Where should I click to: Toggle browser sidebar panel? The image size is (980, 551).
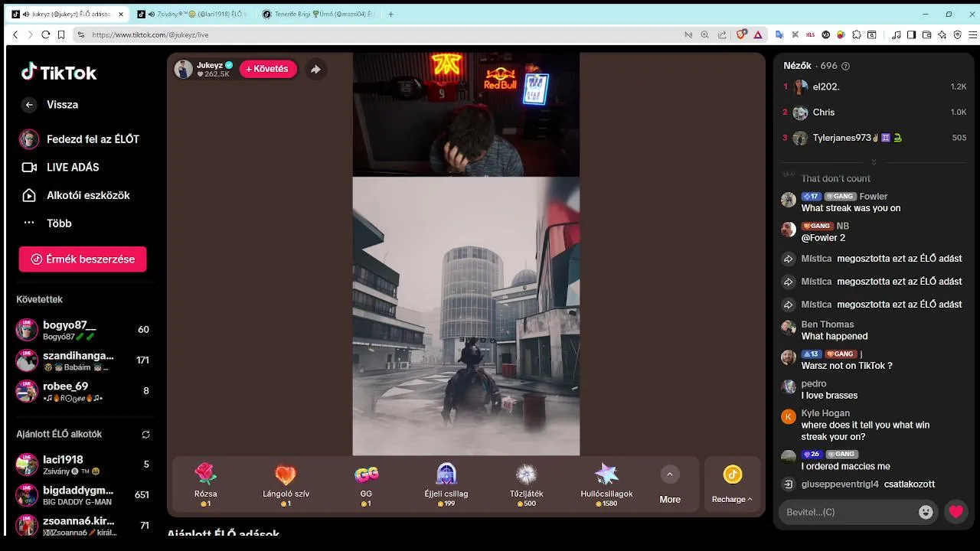911,34
